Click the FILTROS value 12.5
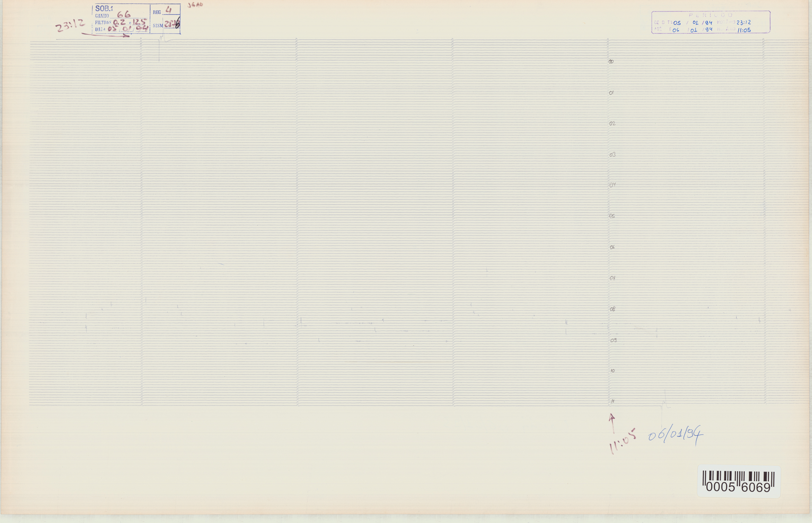The height and width of the screenshot is (523, 812). coord(139,22)
